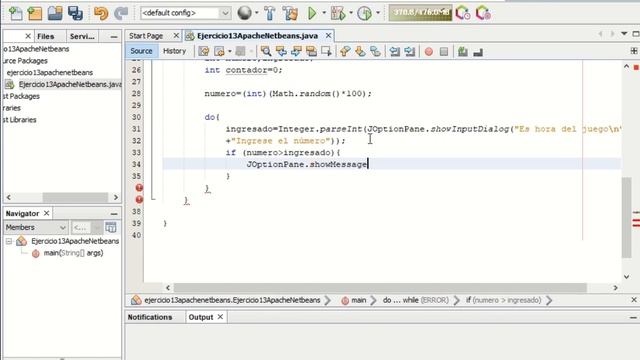Click the Comment lines icon
The image size is (640, 360).
tap(462, 51)
